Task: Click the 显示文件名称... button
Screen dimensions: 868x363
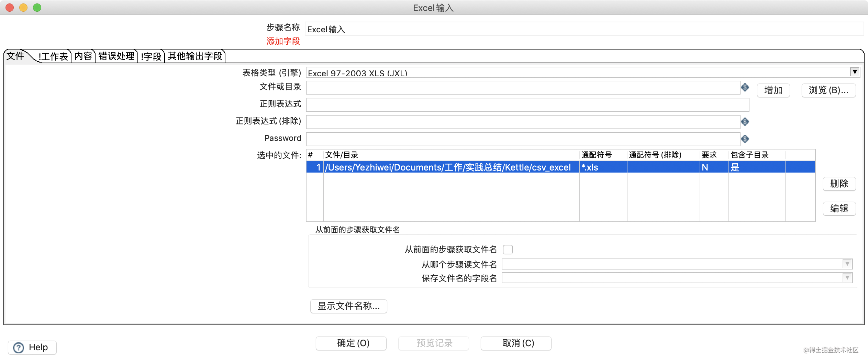Action: (x=348, y=306)
